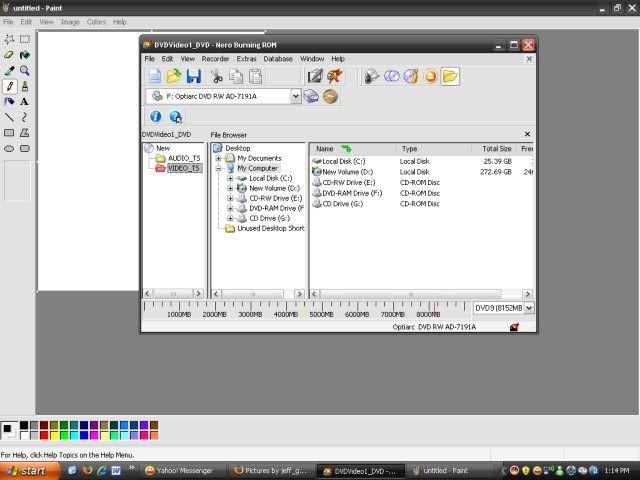Click Nero's Disc Info icon
The image size is (640, 480).
pyautogui.click(x=411, y=76)
